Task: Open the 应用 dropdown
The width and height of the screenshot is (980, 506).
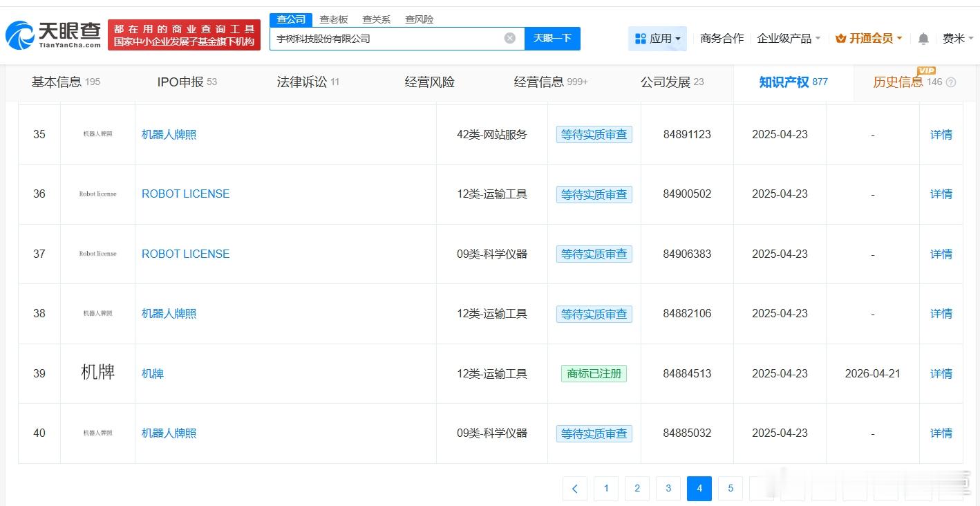Action: [x=657, y=39]
